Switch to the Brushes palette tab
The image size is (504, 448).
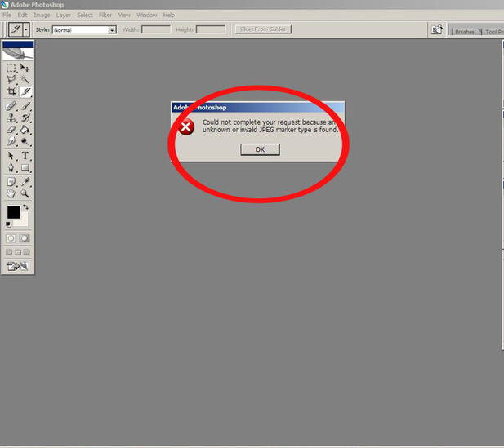[465, 32]
